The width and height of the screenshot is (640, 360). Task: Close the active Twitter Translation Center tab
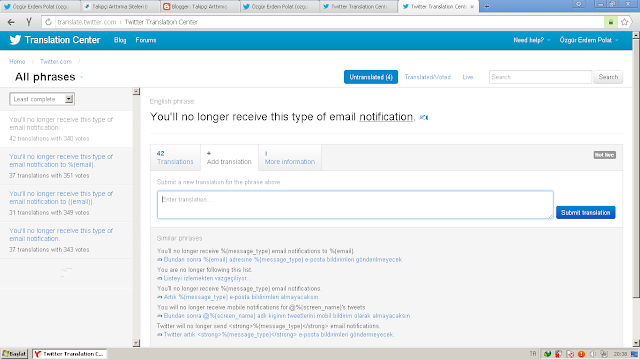(472, 7)
